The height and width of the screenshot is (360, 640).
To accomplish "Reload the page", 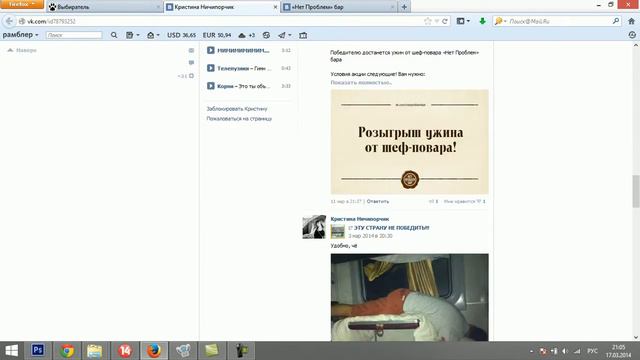I will click(x=444, y=21).
